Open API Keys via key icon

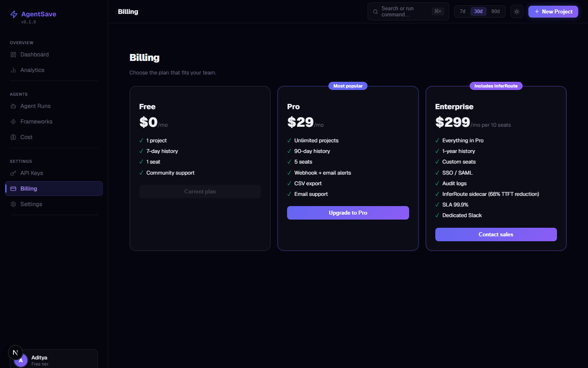tap(13, 173)
